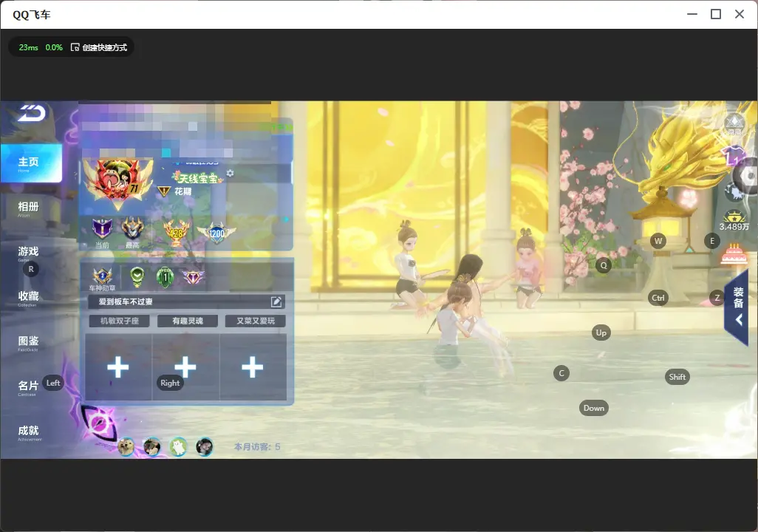Open the 主页 home tab
The image size is (758, 532).
pyautogui.click(x=31, y=163)
